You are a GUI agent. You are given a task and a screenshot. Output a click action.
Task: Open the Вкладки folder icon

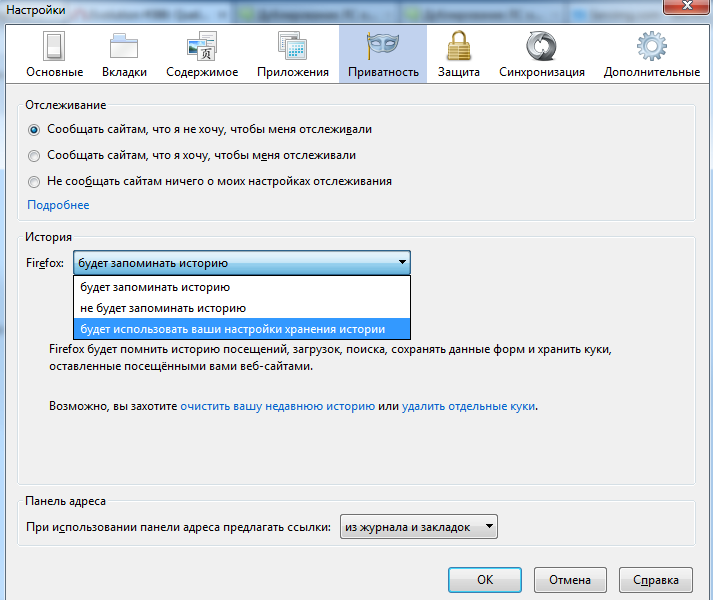pos(124,46)
